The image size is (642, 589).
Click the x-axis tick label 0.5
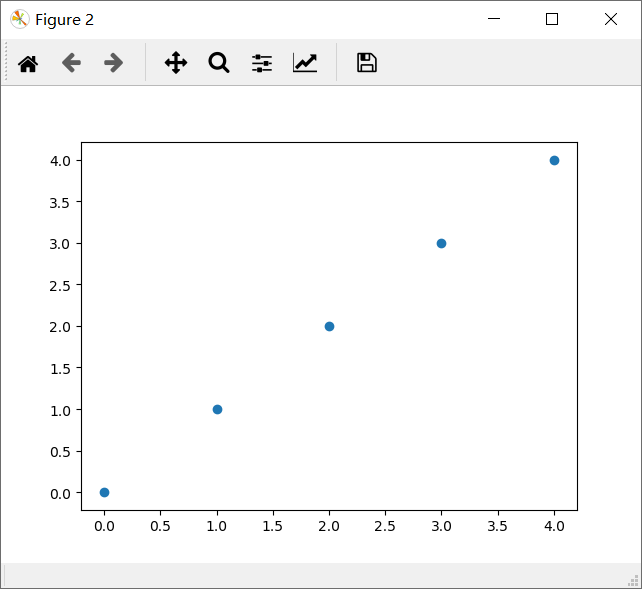[160, 526]
